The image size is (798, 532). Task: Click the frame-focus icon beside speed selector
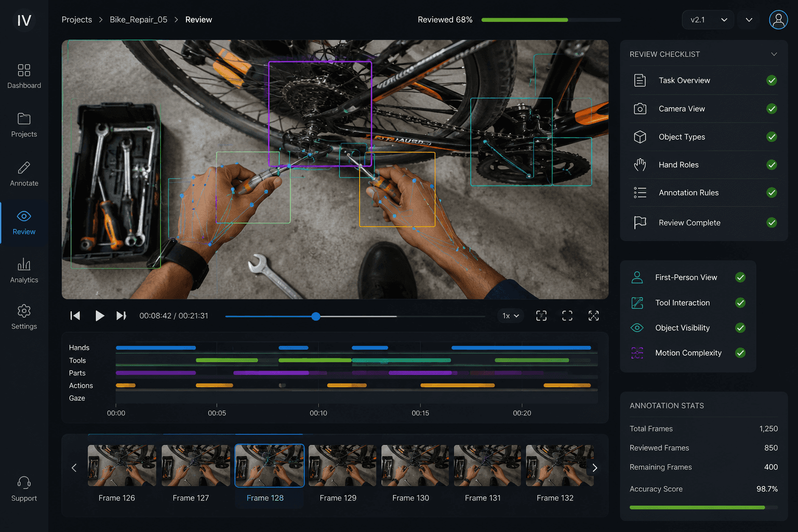pyautogui.click(x=541, y=316)
